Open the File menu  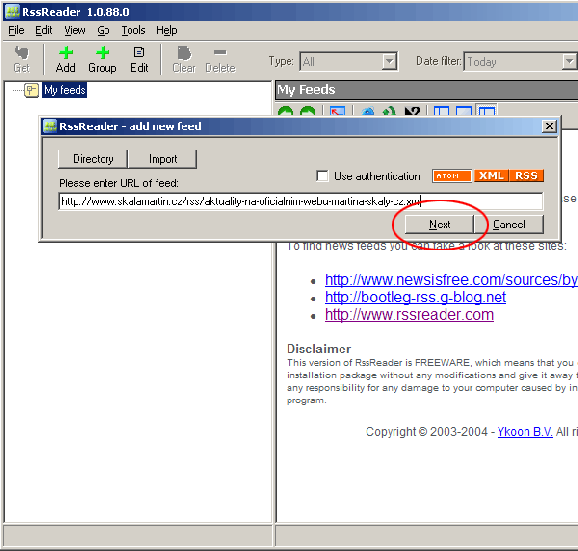pyautogui.click(x=16, y=30)
